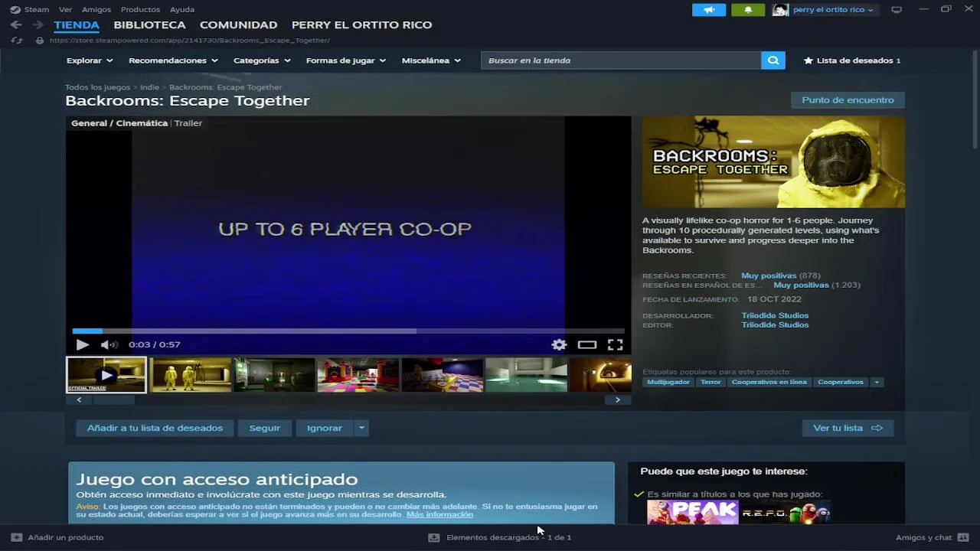Mute the trailer volume

(x=109, y=344)
